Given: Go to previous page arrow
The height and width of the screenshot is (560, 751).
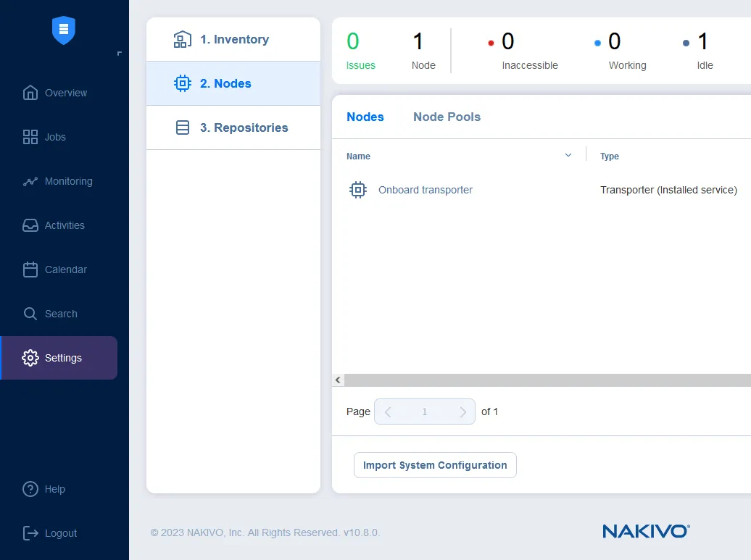Looking at the screenshot, I should pos(388,411).
